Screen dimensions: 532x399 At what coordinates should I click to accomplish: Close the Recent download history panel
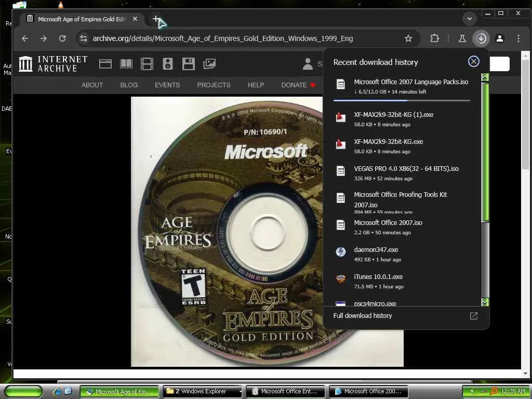tap(474, 61)
